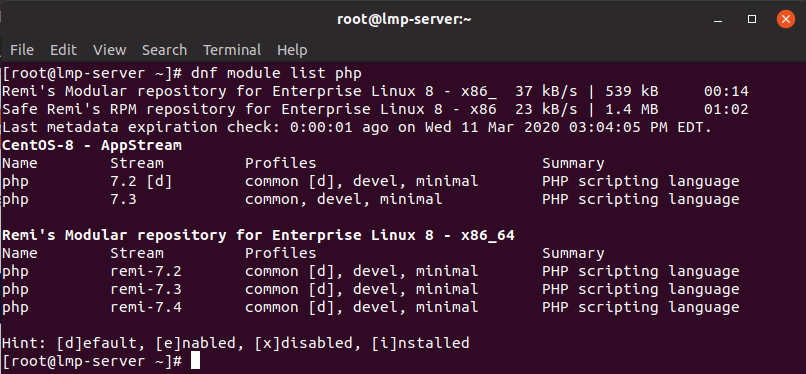Click 'common, devel, minimal' profiles of php 7.3
This screenshot has height=374, width=806.
343,199
